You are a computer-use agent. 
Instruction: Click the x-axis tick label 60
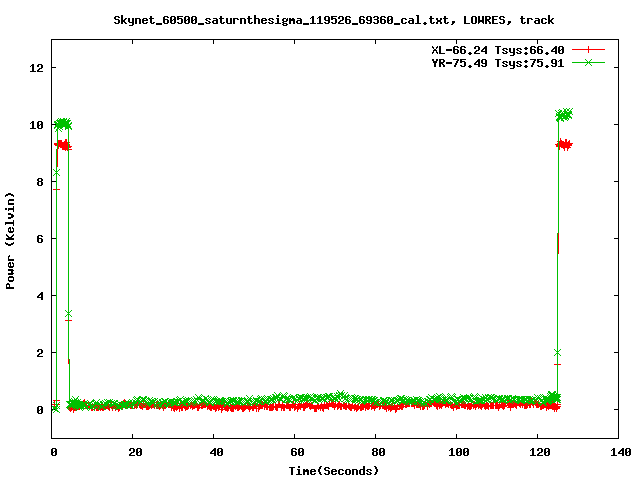point(298,452)
